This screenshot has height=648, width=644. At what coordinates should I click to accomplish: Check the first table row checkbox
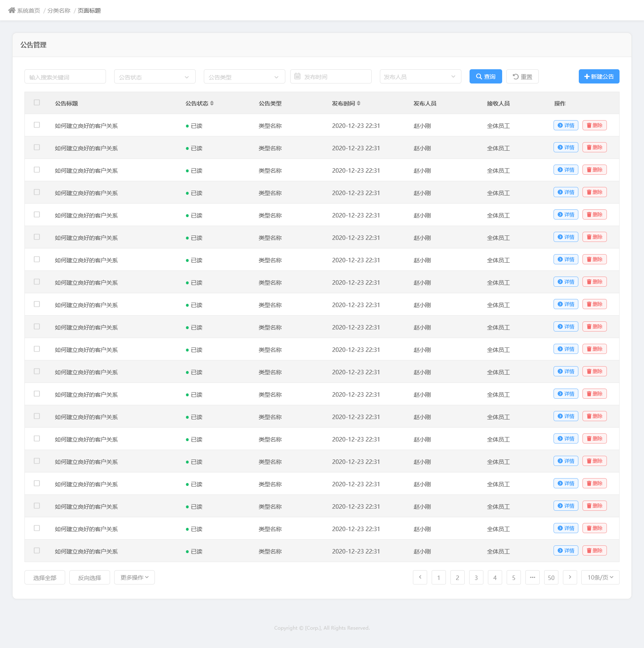37,125
